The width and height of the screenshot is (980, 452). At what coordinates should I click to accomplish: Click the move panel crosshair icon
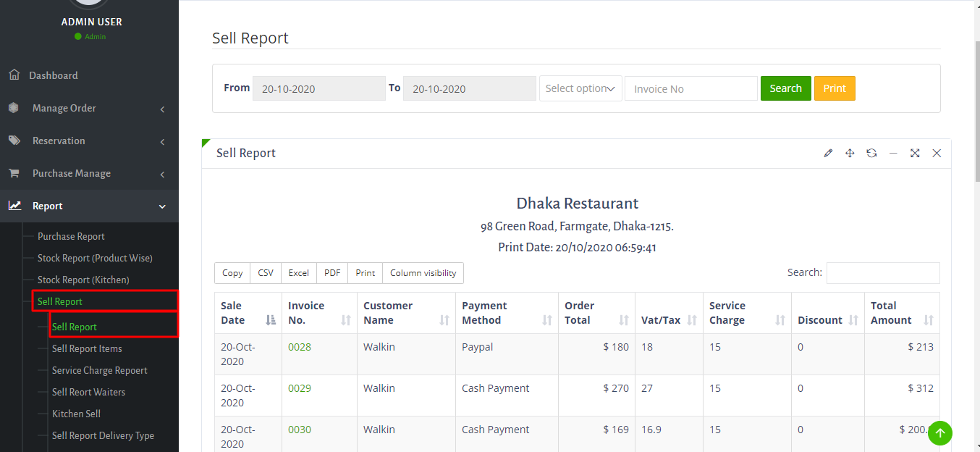coord(850,153)
